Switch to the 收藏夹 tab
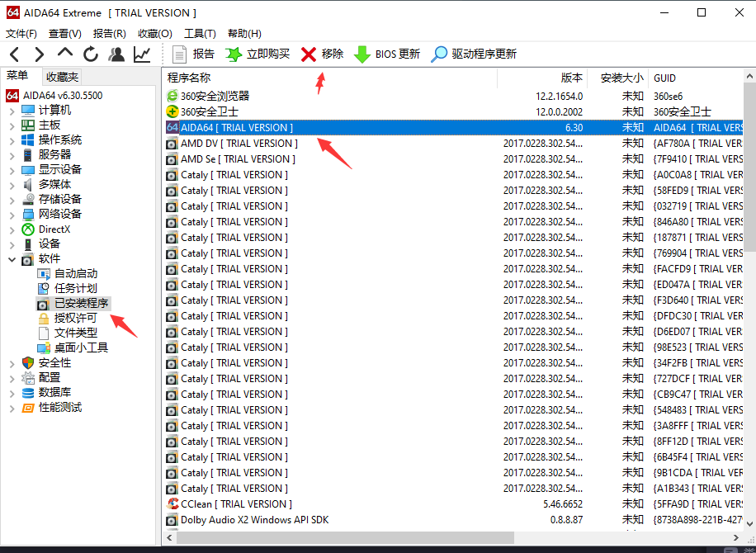756x553 pixels. [62, 77]
